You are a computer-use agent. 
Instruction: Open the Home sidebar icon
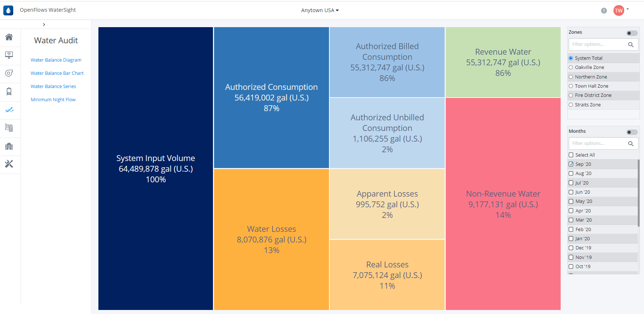pos(9,37)
